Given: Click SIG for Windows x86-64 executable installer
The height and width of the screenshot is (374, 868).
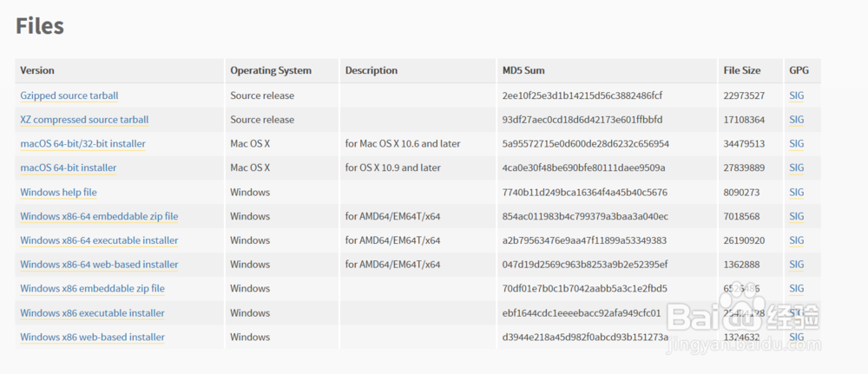Looking at the screenshot, I should pos(797,240).
